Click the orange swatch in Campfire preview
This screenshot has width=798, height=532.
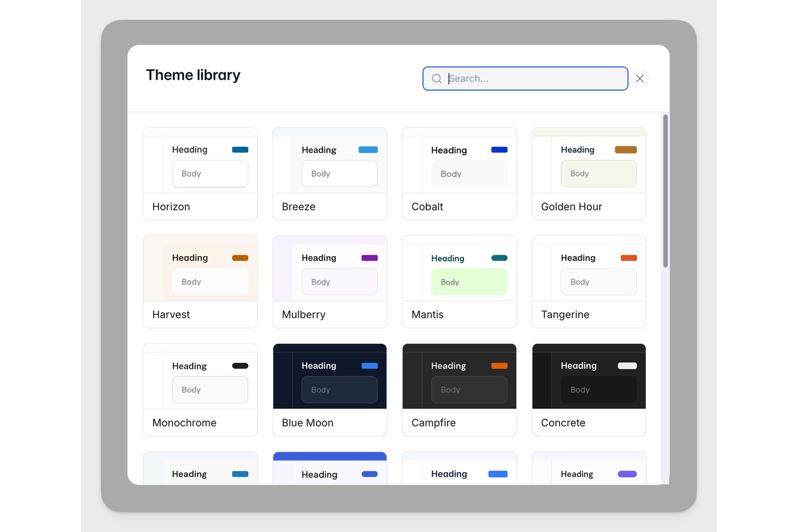(x=499, y=366)
